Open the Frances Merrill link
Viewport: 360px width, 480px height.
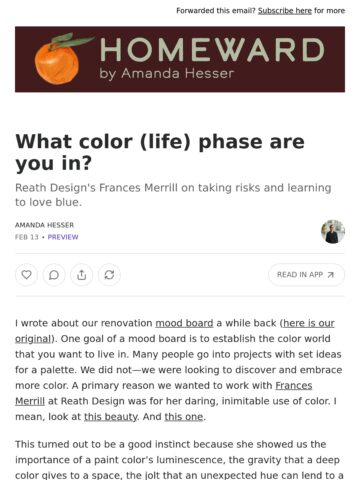tap(164, 393)
